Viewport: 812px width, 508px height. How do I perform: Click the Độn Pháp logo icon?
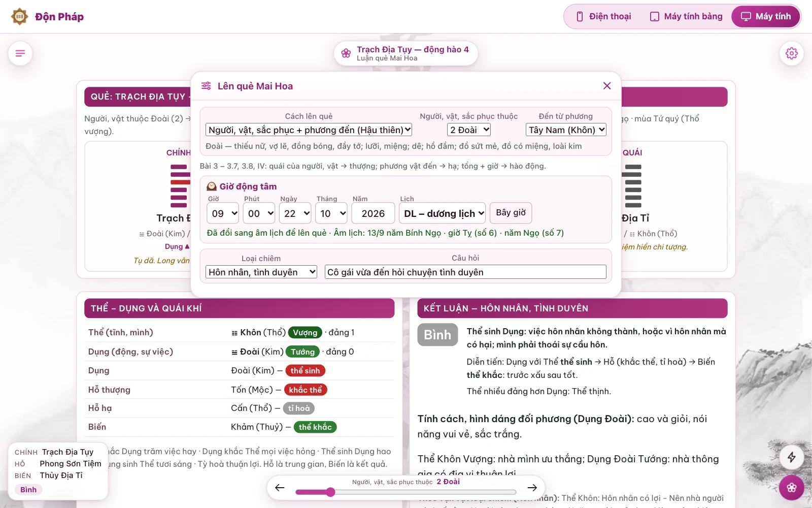click(20, 17)
